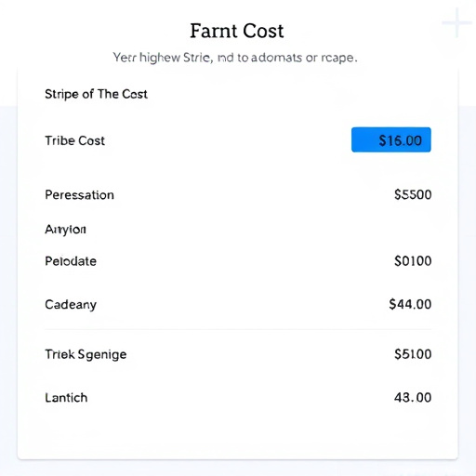Click the $5500 amount
This screenshot has height=476, width=476.
[x=413, y=195]
